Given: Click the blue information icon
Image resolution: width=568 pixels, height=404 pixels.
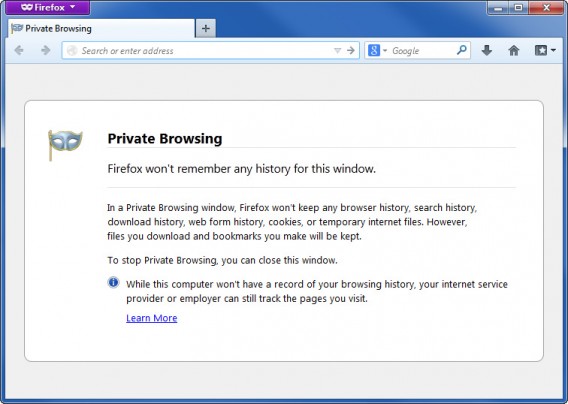Looking at the screenshot, I should (x=113, y=282).
